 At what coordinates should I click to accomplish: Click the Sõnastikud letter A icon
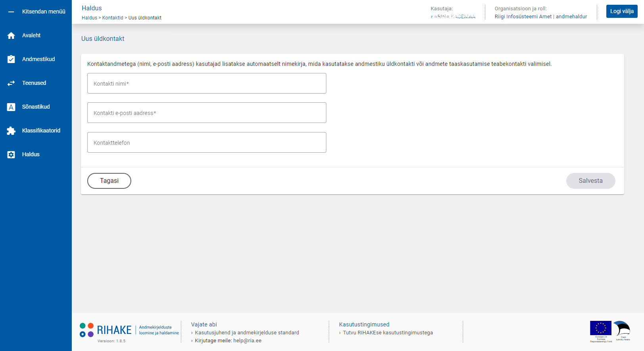pyautogui.click(x=11, y=107)
